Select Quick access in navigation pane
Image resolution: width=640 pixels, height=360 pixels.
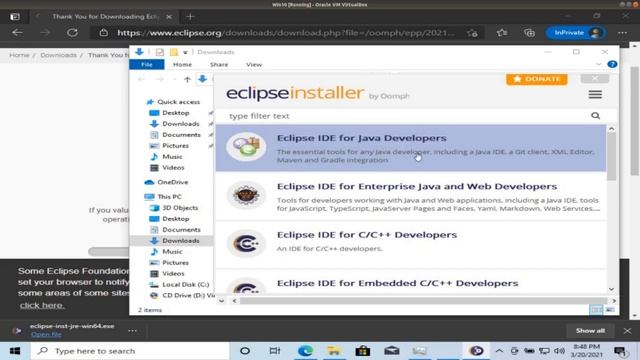point(178,102)
